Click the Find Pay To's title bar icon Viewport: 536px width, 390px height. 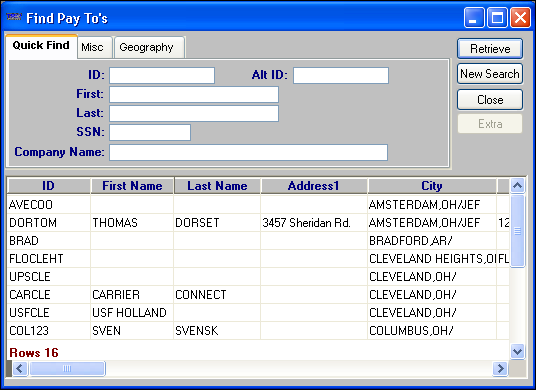point(14,17)
